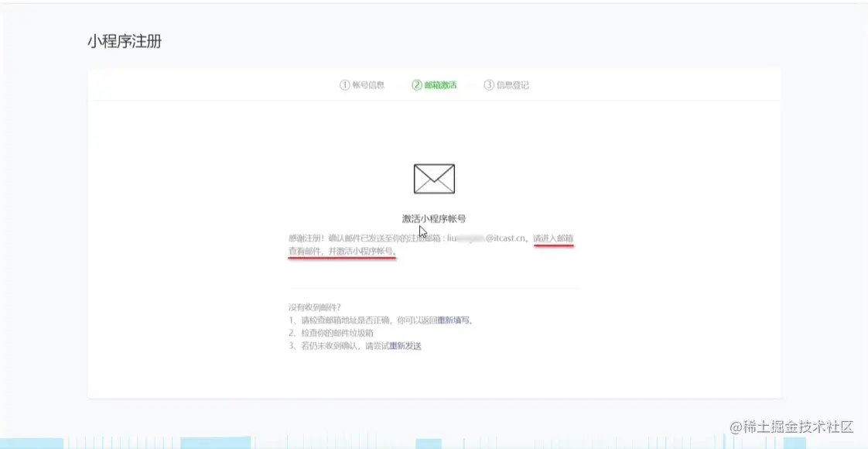Screen dimensions: 868x449
Task: Click the 重新填写 link
Action: click(x=453, y=320)
